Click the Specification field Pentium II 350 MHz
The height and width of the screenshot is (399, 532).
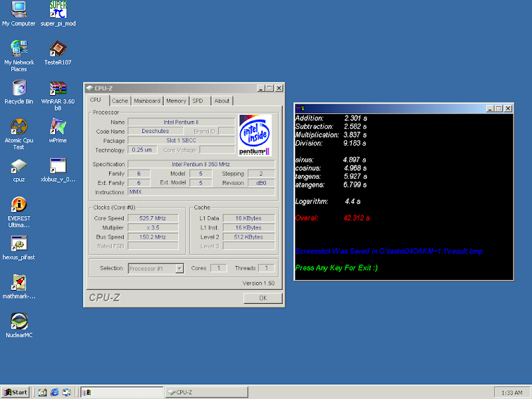click(201, 164)
